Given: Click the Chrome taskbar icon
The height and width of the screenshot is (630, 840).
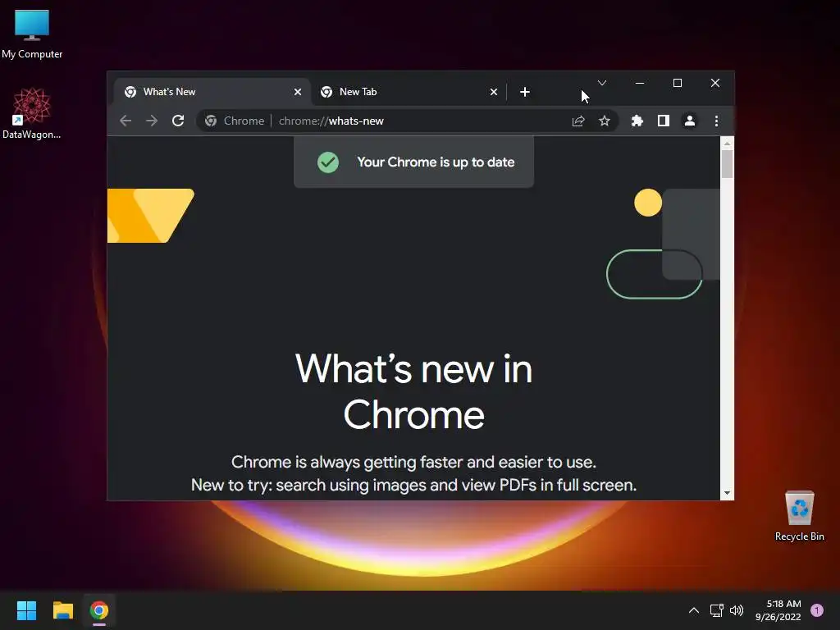Looking at the screenshot, I should [99, 610].
